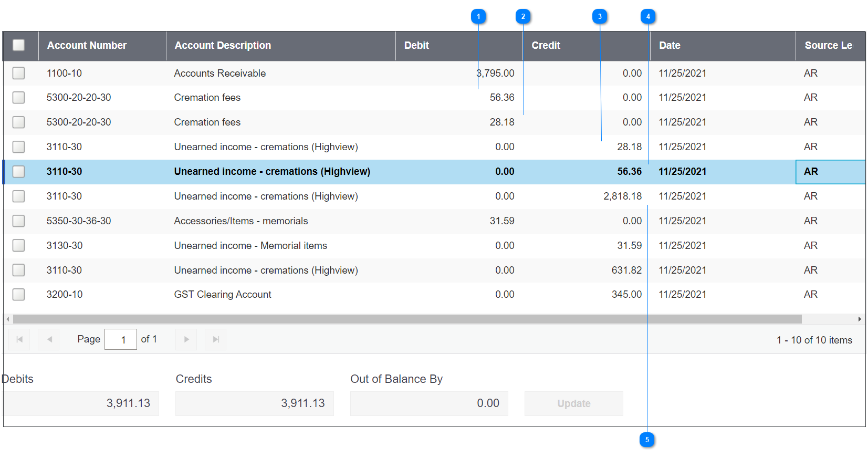Click the 345.00 credit cell
This screenshot has height=458, width=868.
click(626, 294)
